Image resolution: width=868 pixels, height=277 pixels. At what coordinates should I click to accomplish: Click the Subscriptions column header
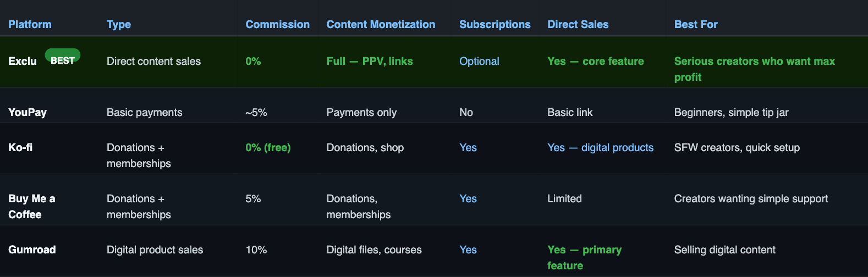495,24
